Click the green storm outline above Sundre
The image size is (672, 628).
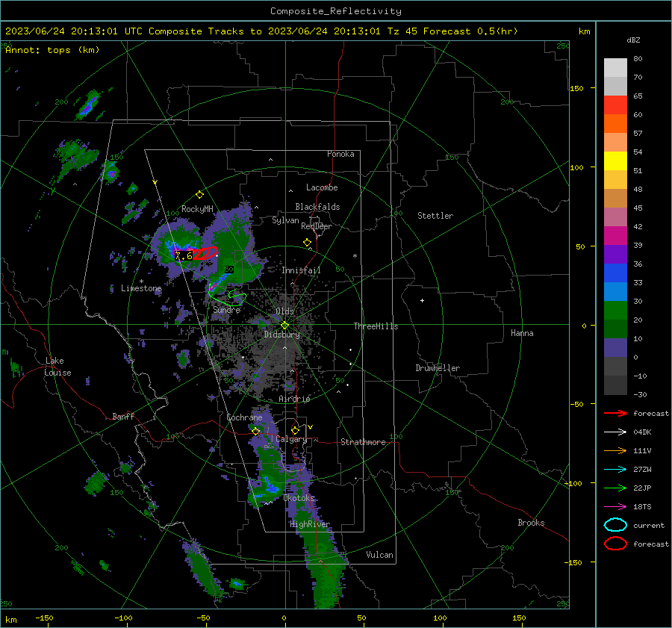pos(227,293)
